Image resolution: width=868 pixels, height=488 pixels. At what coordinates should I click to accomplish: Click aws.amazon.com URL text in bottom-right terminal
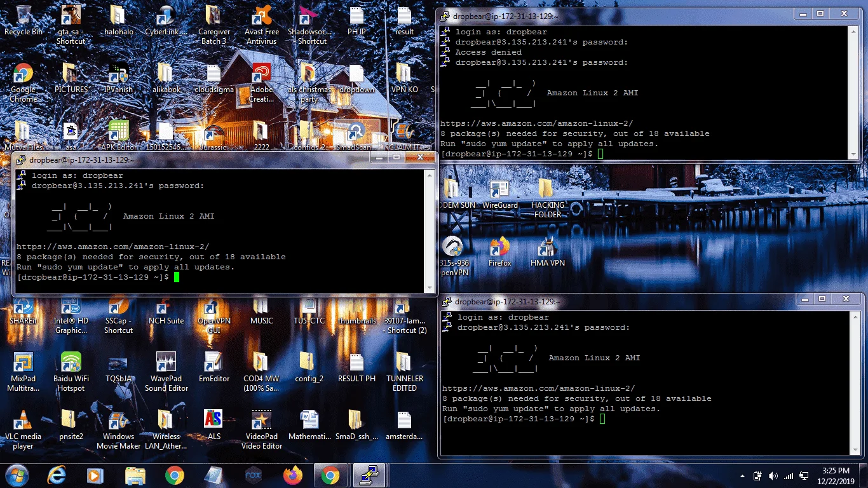coord(538,389)
